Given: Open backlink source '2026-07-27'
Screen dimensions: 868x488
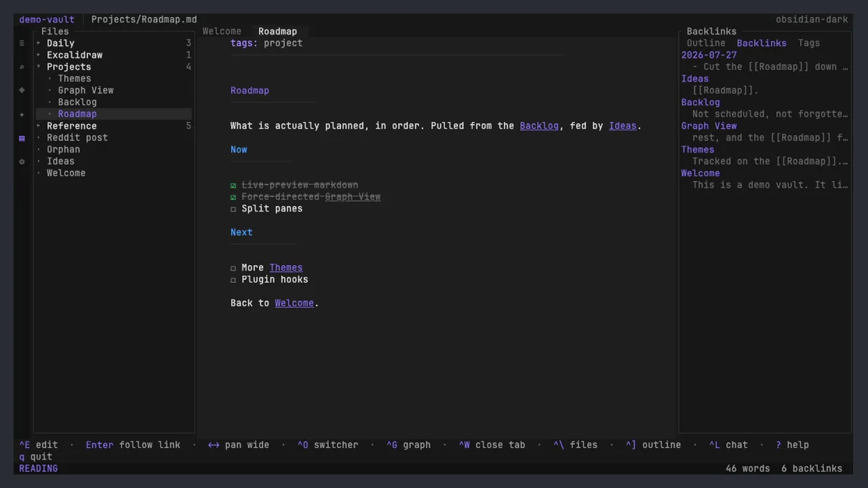Looking at the screenshot, I should [x=709, y=55].
